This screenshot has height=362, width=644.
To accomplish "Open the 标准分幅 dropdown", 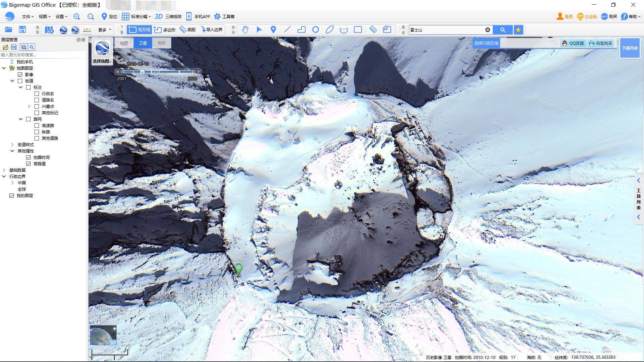I will [136, 16].
